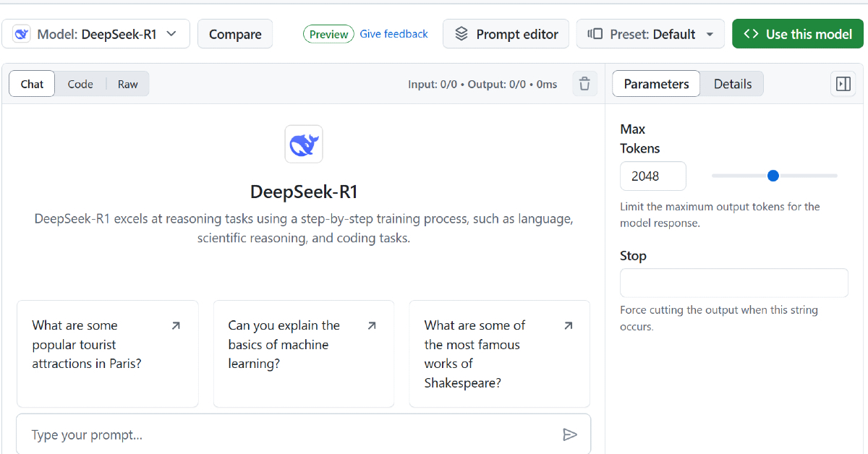Insert the Shakespeare works prompt arrow

point(567,325)
